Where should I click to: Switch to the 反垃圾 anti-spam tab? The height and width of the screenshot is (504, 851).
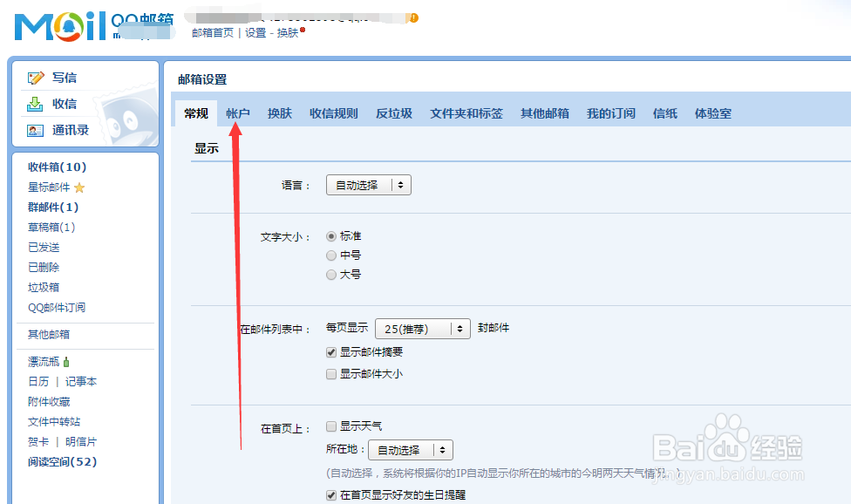(393, 112)
